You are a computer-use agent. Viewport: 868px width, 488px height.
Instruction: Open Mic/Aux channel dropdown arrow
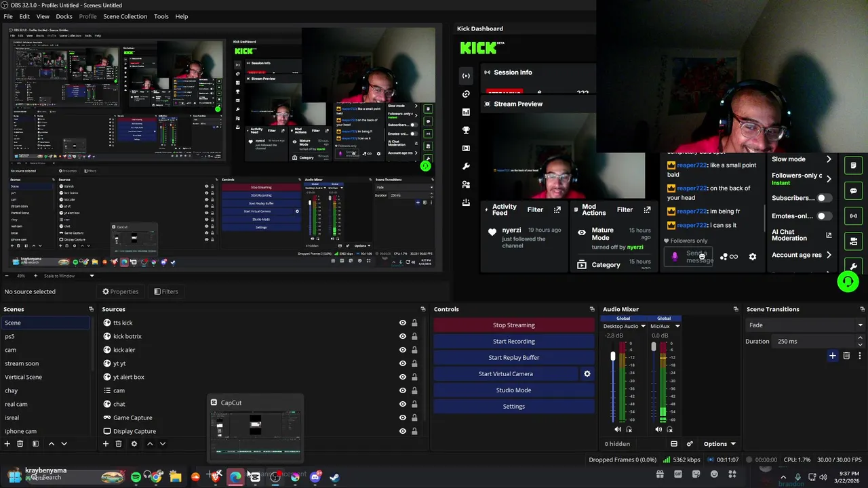click(x=677, y=326)
